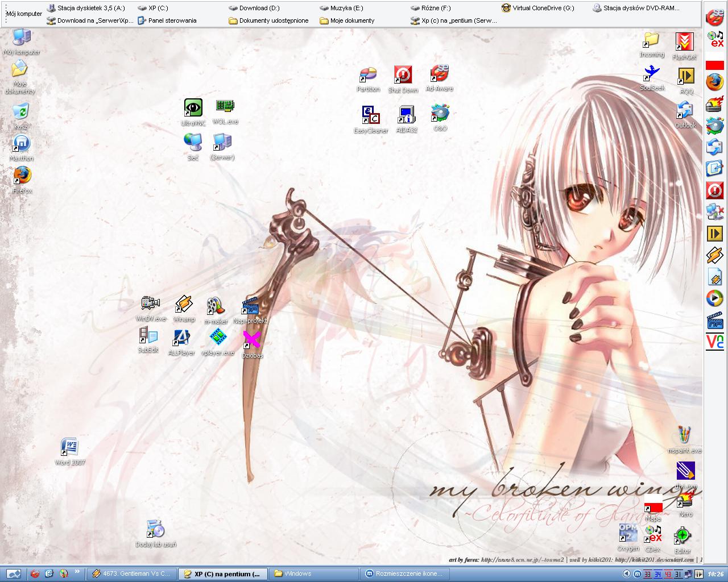This screenshot has height=582, width=728.
Task: Launch WOL.exe from the desktop
Action: [x=225, y=111]
